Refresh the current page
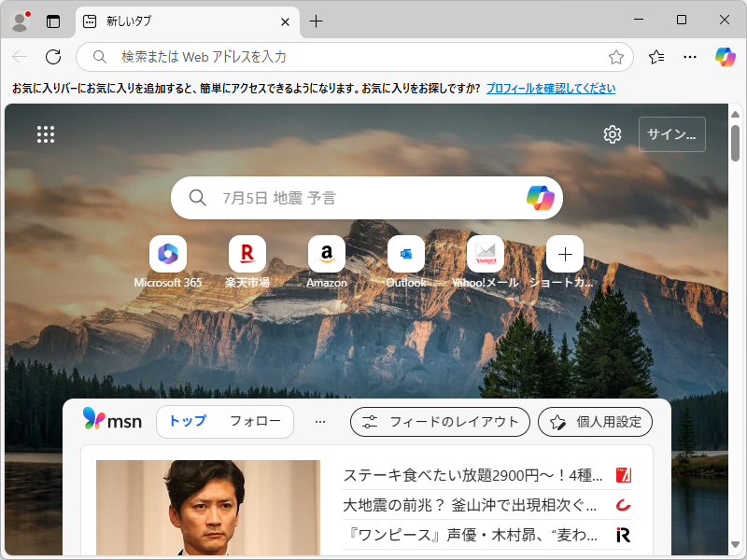The image size is (747, 560). point(53,57)
